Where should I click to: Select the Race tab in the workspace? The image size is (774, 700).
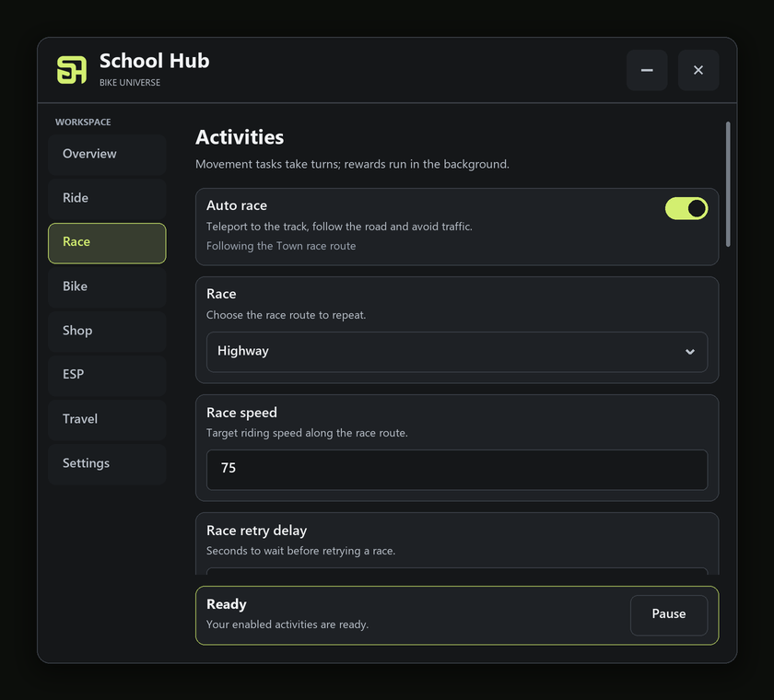[107, 243]
